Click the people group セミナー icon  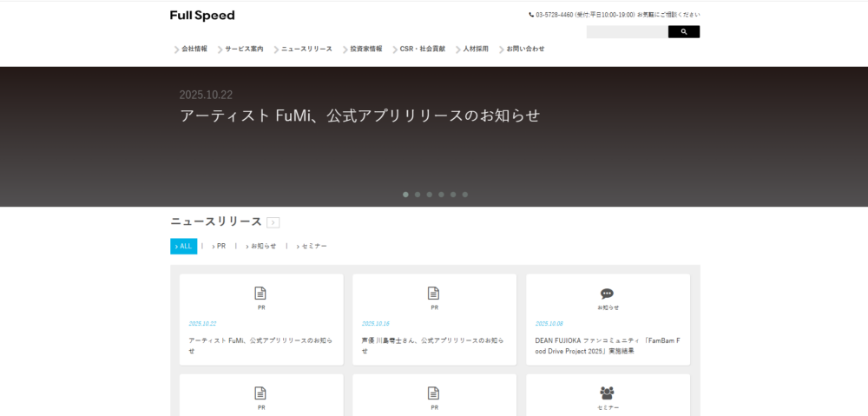[x=608, y=393]
